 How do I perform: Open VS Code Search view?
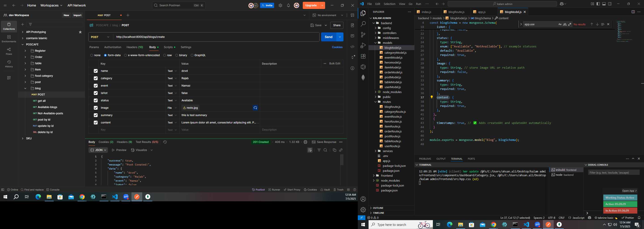(363, 24)
